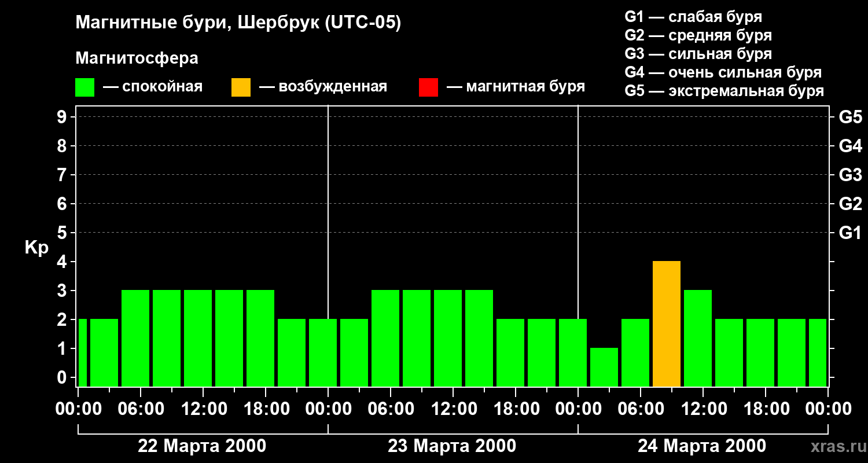868x463 pixels.
Task: Click the green 'спокойная' legend swatch
Action: coord(84,87)
